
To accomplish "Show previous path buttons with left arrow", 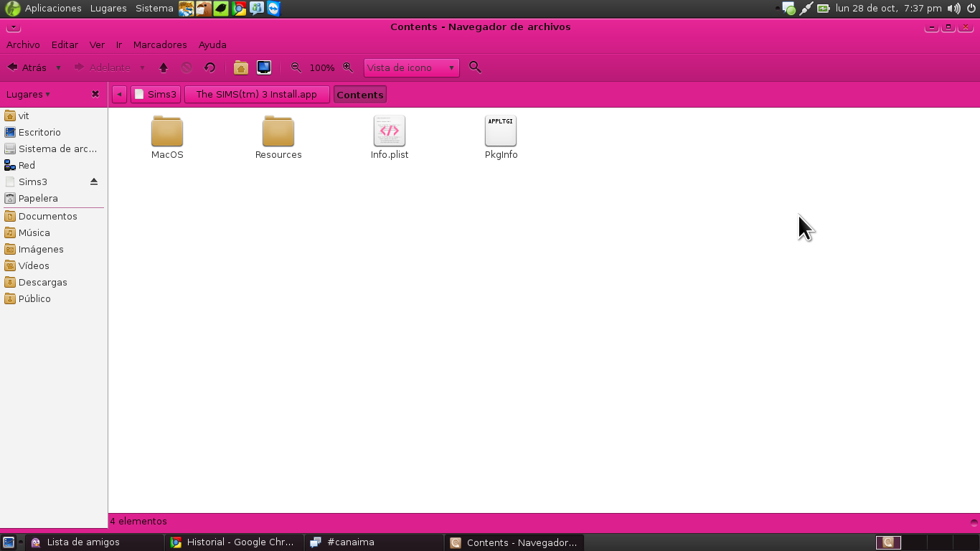I will (119, 95).
